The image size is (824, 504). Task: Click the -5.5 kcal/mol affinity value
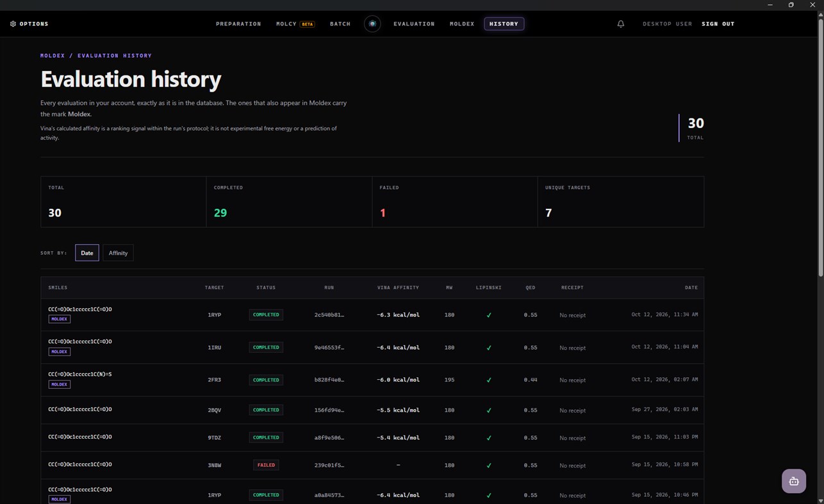[x=398, y=410]
